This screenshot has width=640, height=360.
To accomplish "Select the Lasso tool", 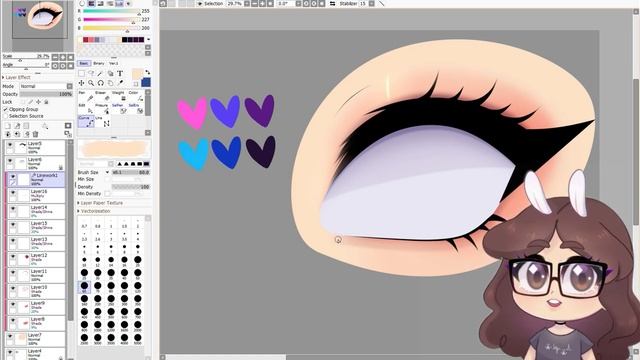I will pos(91,74).
